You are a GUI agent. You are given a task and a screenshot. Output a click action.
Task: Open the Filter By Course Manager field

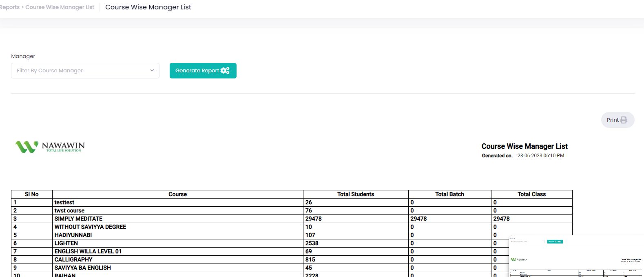[x=82, y=71]
